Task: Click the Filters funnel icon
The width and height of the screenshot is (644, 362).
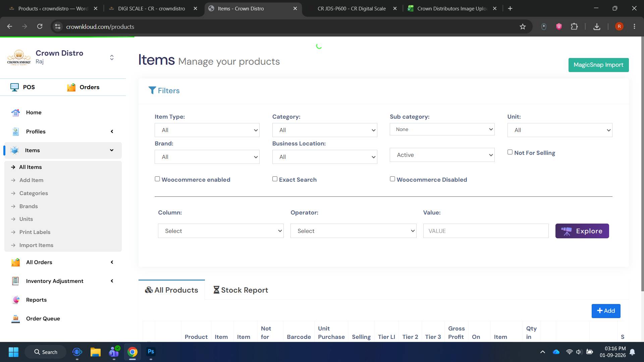Action: [152, 90]
